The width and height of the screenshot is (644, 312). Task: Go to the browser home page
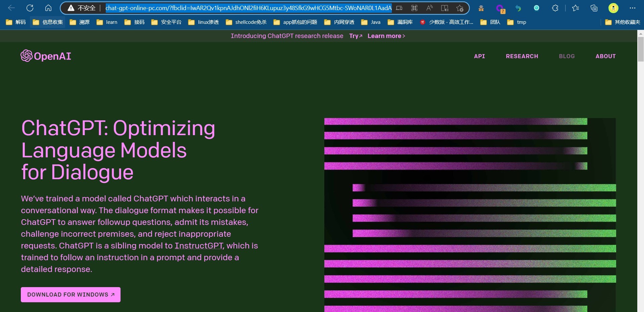[48, 8]
